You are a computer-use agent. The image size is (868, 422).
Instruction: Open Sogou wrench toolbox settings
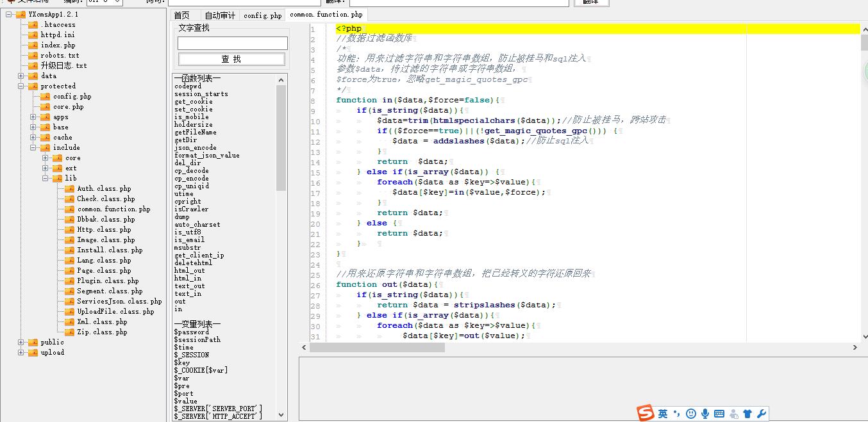click(762, 414)
